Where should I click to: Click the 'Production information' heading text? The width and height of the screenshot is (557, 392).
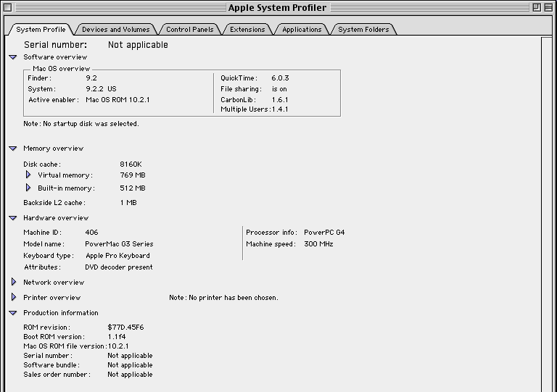point(61,313)
